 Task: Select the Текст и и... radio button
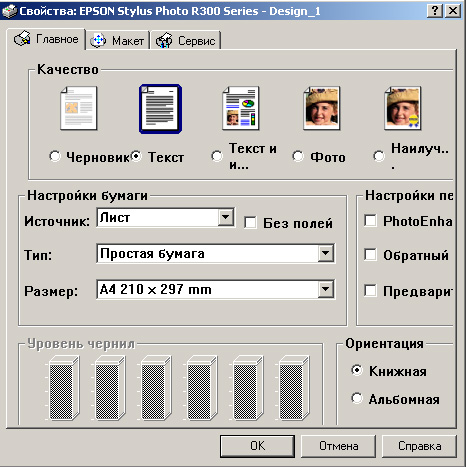click(217, 156)
